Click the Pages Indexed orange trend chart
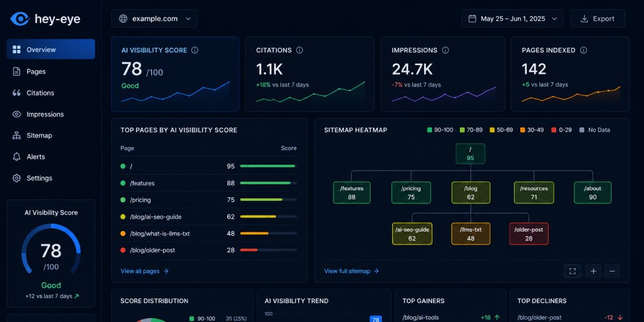The height and width of the screenshot is (322, 644). [x=571, y=94]
